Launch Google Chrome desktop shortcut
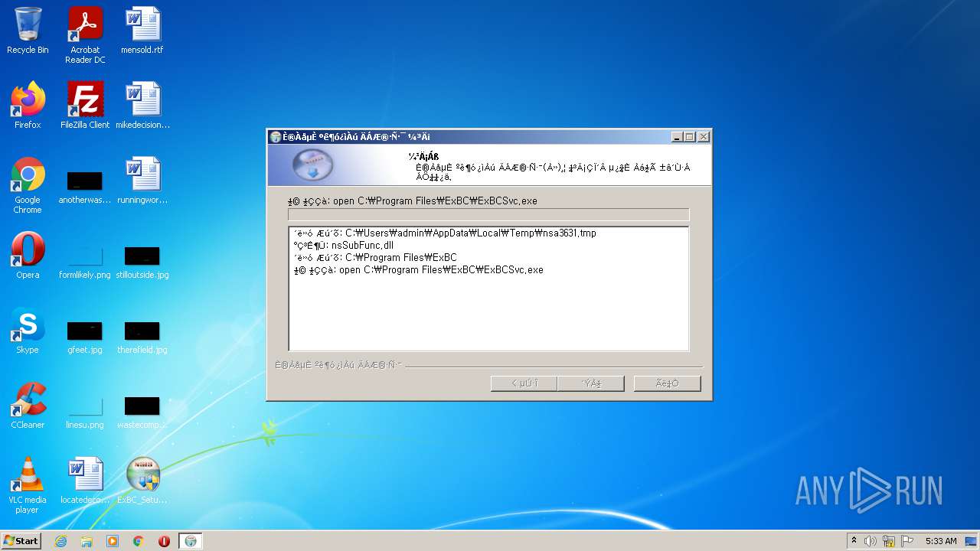This screenshot has height=551, width=980. point(28,185)
